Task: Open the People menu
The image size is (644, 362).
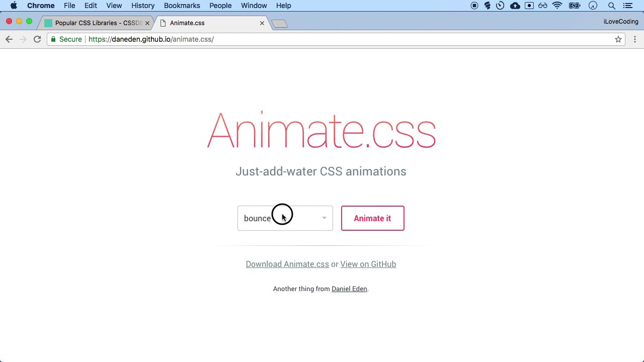Action: point(220,6)
